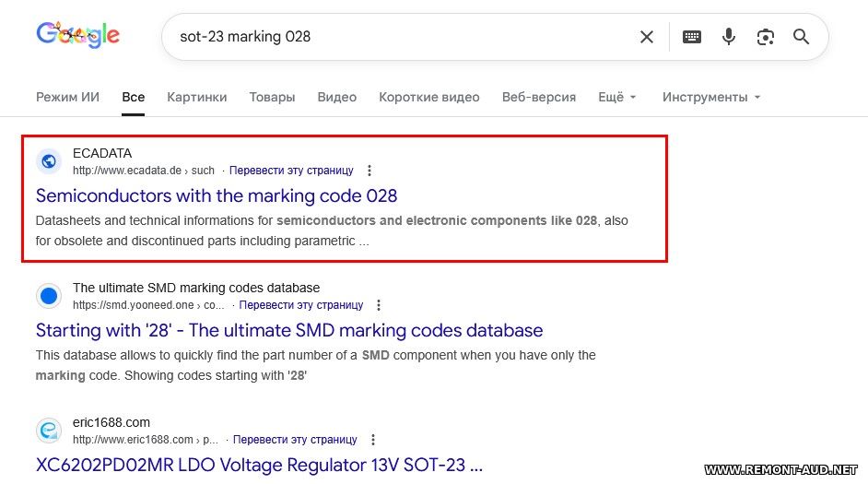Screen dimensions: 868x484
Task: Click the eric1688.com site favicon
Action: coord(49,431)
